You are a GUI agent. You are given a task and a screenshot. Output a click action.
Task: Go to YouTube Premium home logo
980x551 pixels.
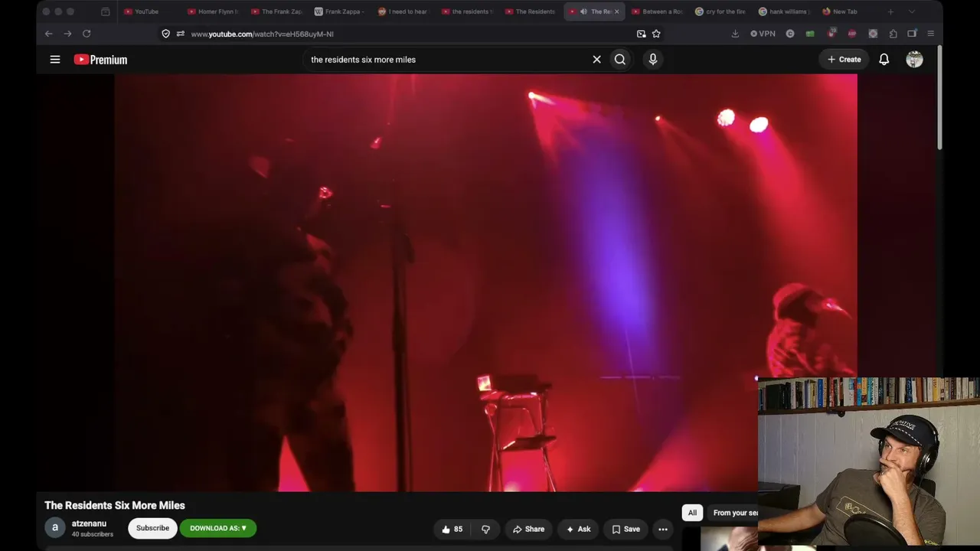point(100,60)
